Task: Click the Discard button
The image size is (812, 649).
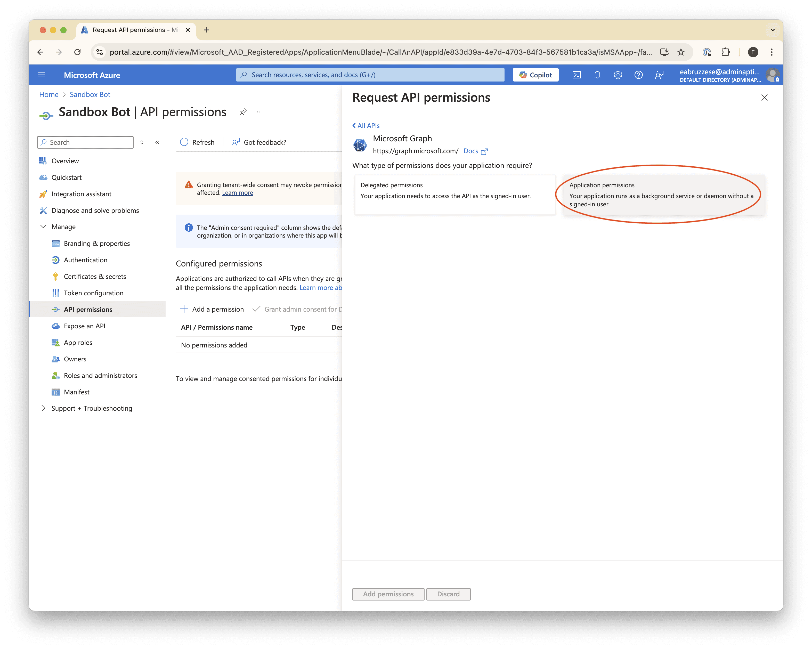Action: pyautogui.click(x=448, y=594)
